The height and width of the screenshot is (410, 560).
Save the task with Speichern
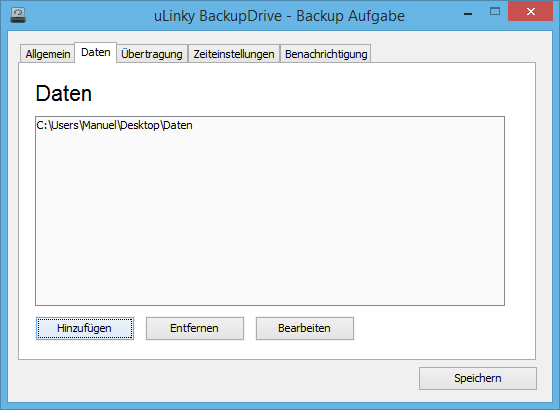pos(478,378)
